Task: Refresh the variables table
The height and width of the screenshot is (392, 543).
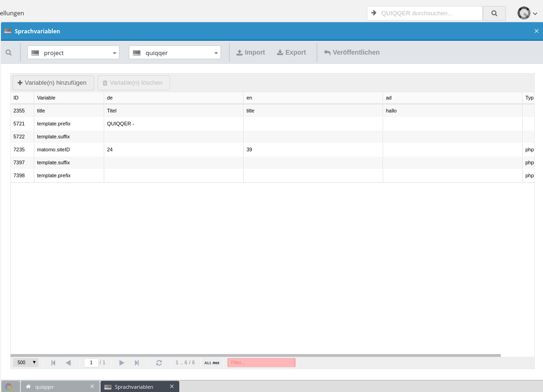Action: click(159, 363)
